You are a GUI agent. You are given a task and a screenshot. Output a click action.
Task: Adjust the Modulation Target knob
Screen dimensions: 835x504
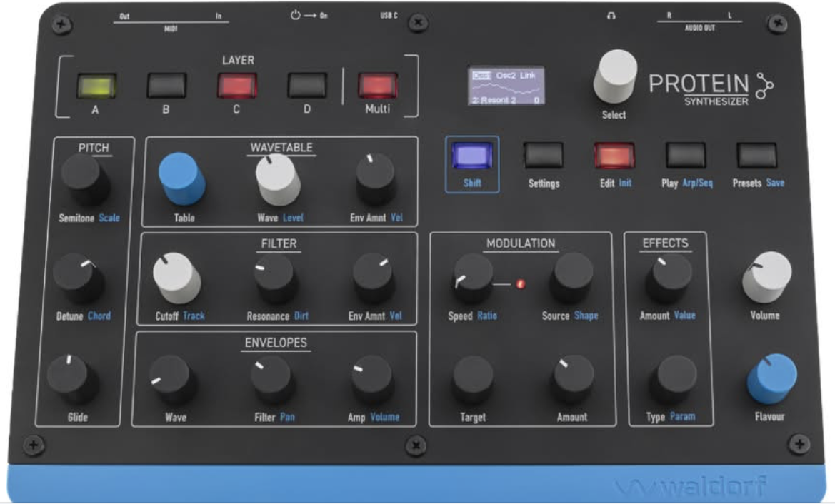[x=474, y=380]
